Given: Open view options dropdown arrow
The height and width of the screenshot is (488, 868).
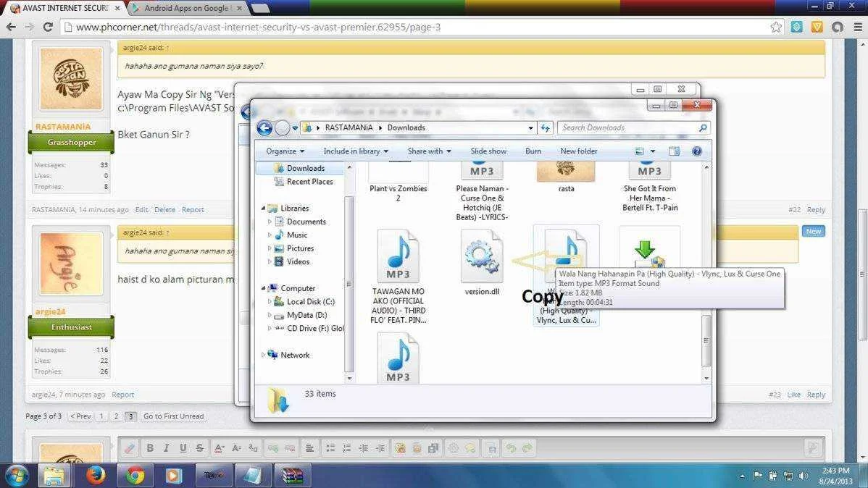Looking at the screenshot, I should tap(653, 151).
